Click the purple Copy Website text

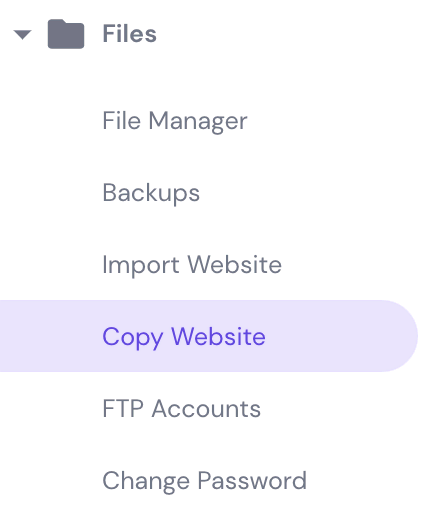[x=184, y=337]
